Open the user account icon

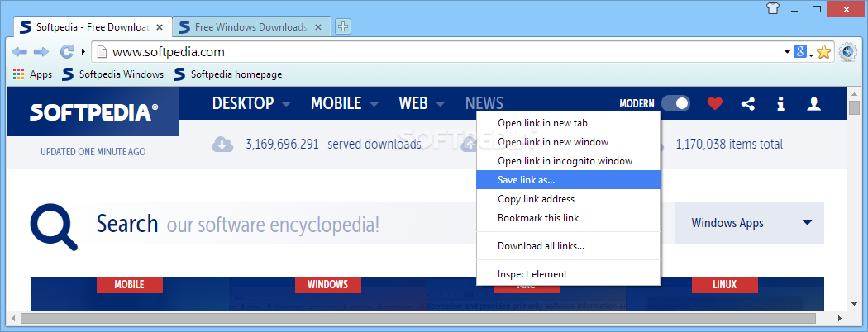click(x=813, y=103)
